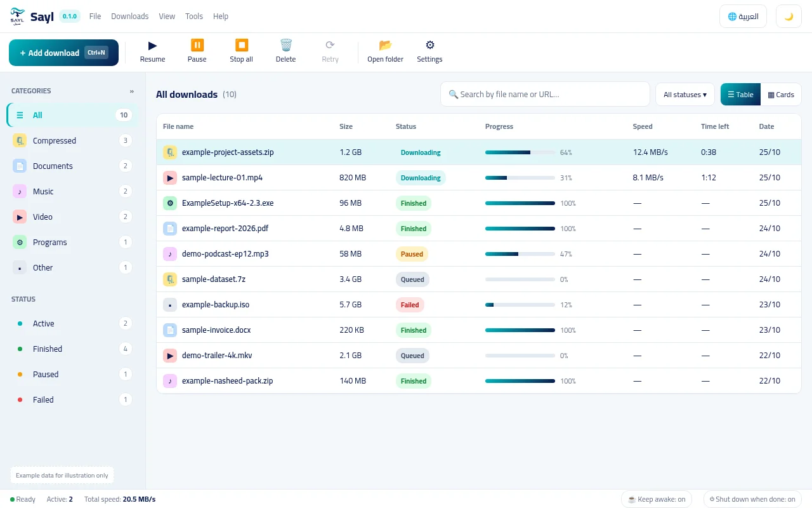Select the Paused status filter

(72, 375)
